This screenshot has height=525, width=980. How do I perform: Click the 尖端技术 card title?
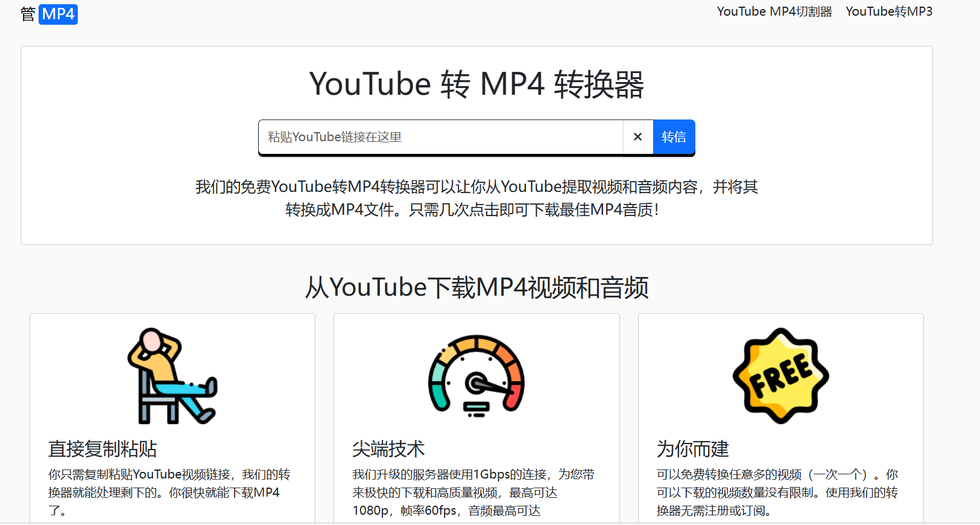[x=388, y=449]
